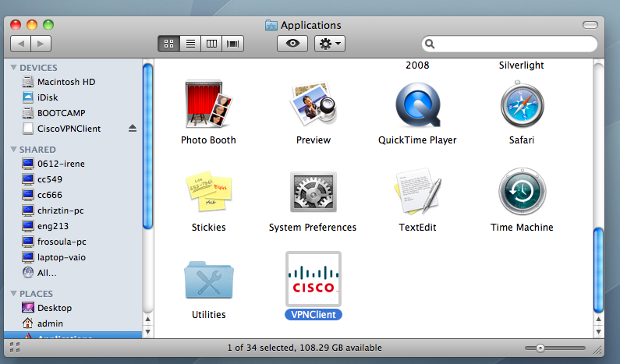Click the Applications folder title icon
Viewport: 620px width, 364px height.
[271, 25]
